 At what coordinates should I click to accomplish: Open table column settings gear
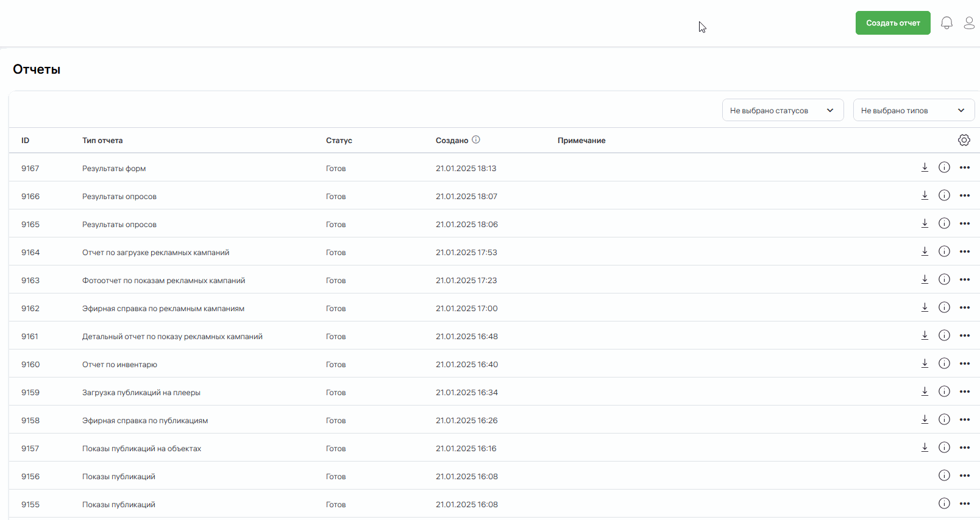coord(964,140)
